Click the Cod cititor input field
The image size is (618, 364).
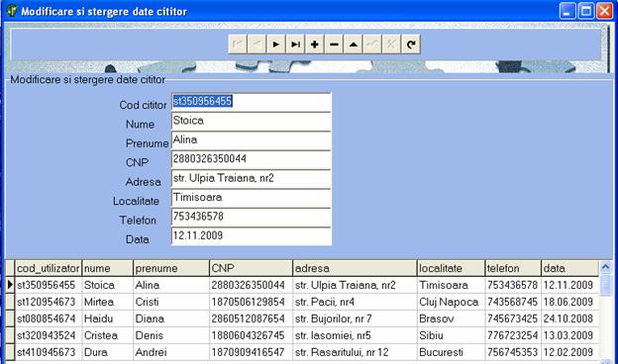252,102
